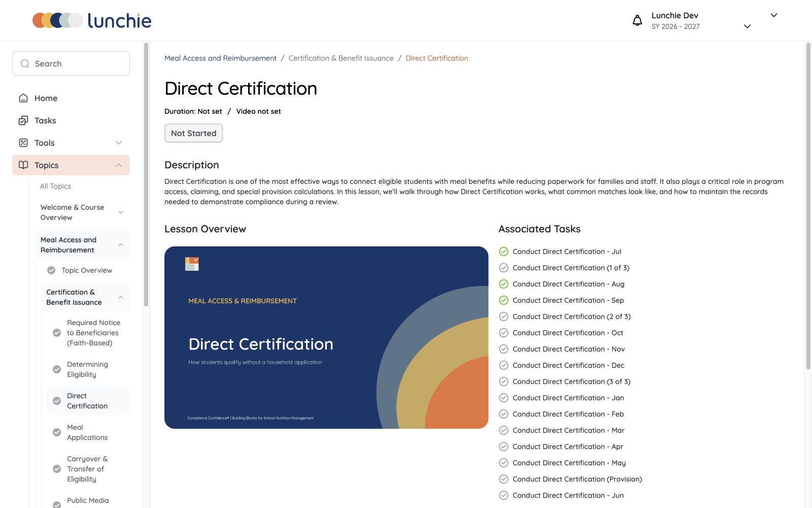Click the sidebar vertical scrollbar
The width and height of the screenshot is (812, 508).
pyautogui.click(x=146, y=175)
